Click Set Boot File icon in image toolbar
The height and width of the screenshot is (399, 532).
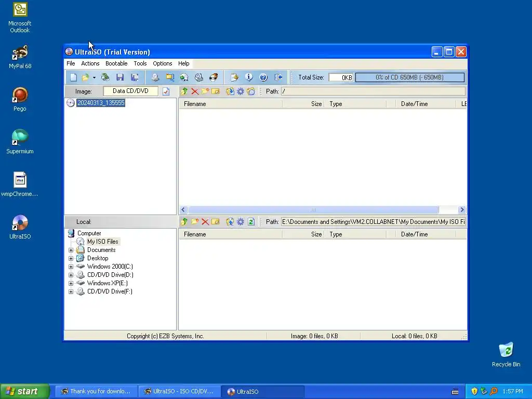tap(251, 91)
